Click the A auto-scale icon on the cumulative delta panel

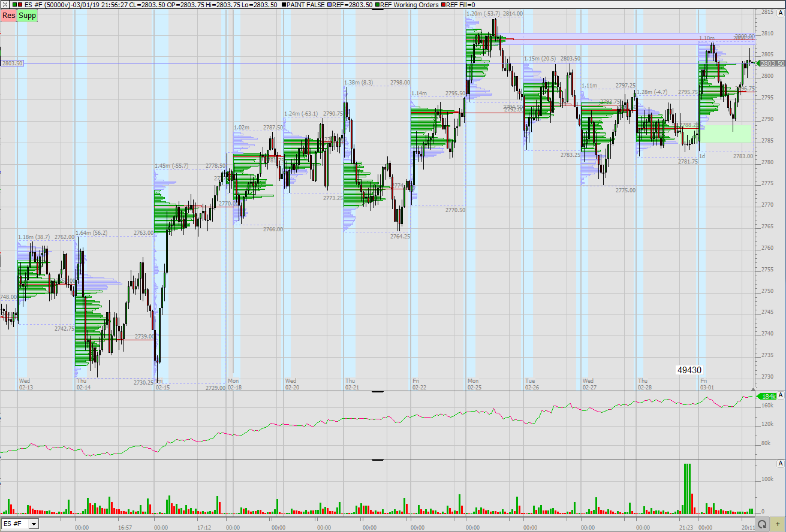781,395
